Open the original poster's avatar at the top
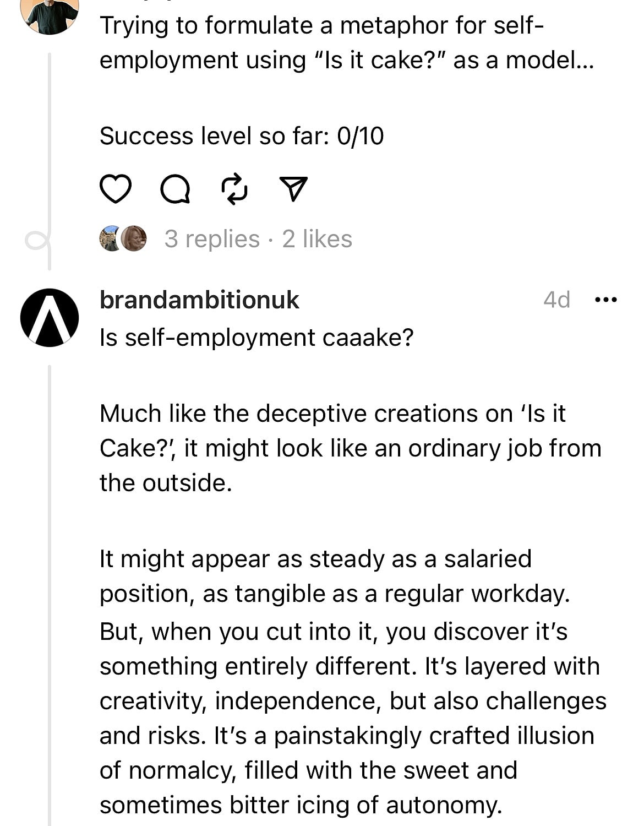 point(50,17)
